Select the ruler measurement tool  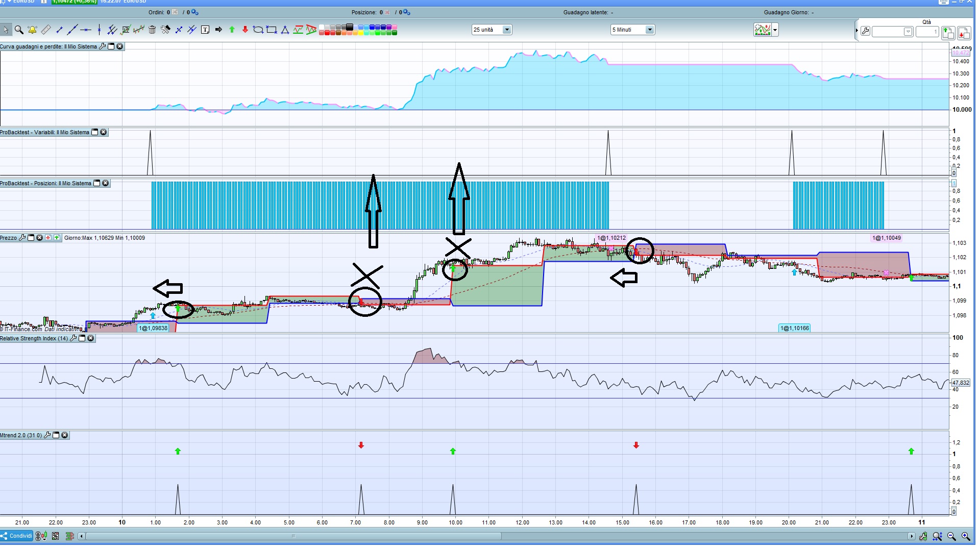[46, 30]
